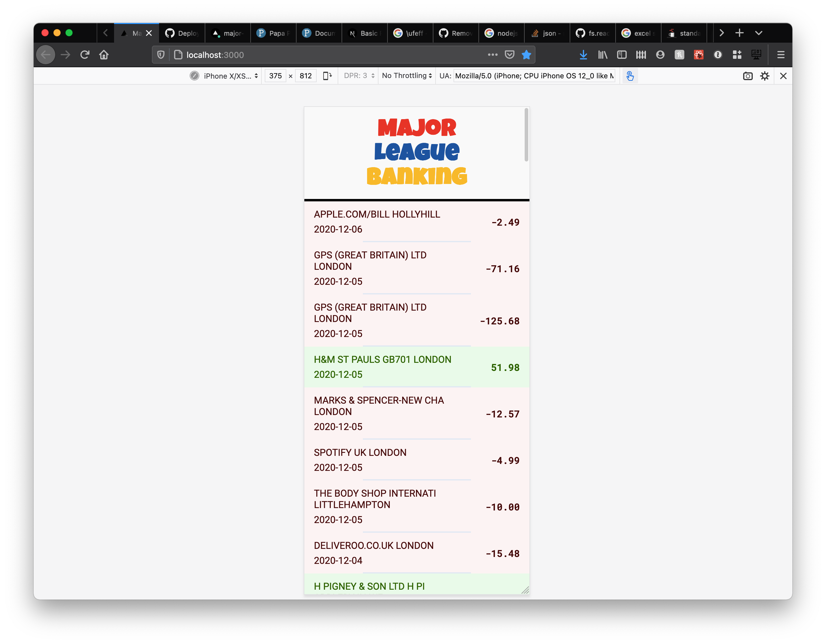Viewport: 826px width, 644px height.
Task: Toggle touch simulation hand icon
Action: (x=630, y=76)
